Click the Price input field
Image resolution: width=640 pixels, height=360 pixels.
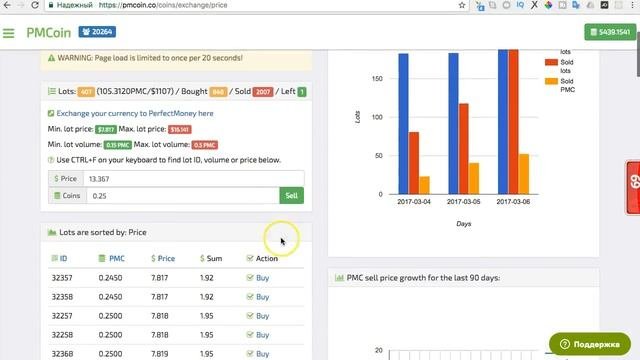[194, 179]
